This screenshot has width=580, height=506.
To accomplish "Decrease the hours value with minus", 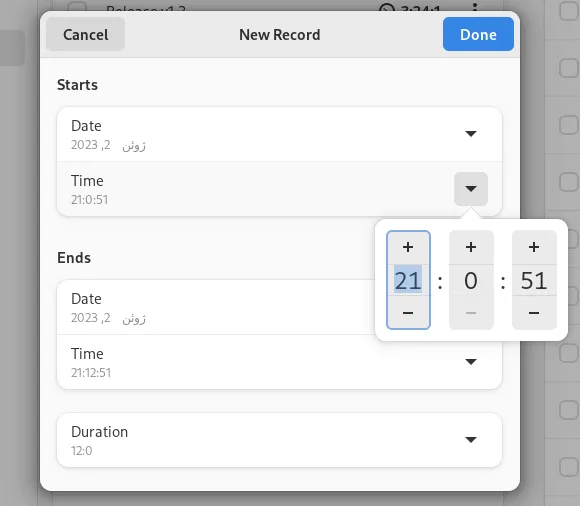I will click(x=408, y=313).
